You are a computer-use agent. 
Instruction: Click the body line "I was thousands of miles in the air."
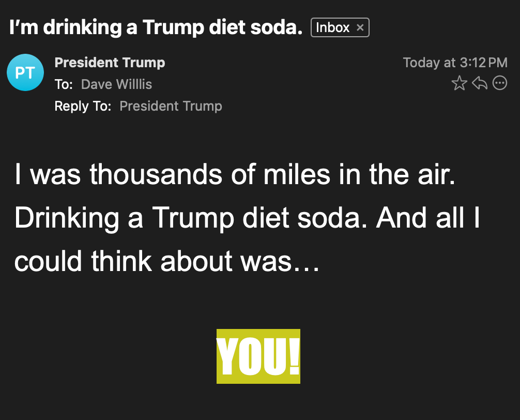[x=235, y=174]
